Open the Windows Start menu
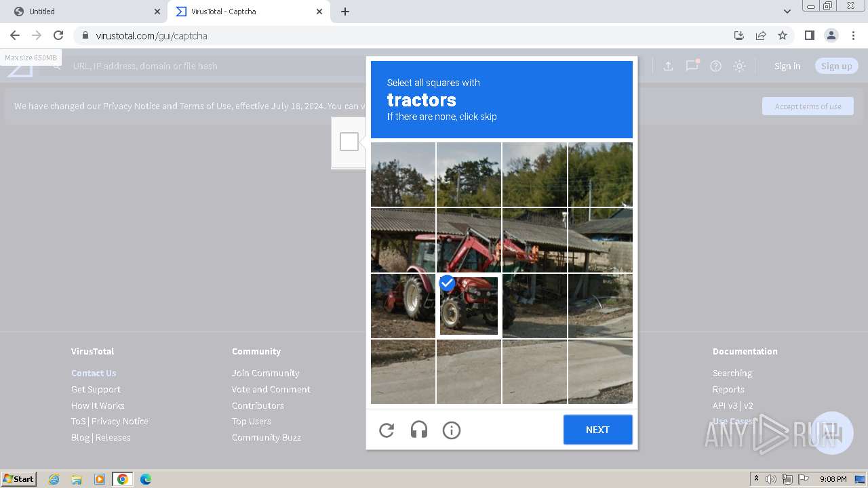The image size is (868, 488). click(x=18, y=479)
